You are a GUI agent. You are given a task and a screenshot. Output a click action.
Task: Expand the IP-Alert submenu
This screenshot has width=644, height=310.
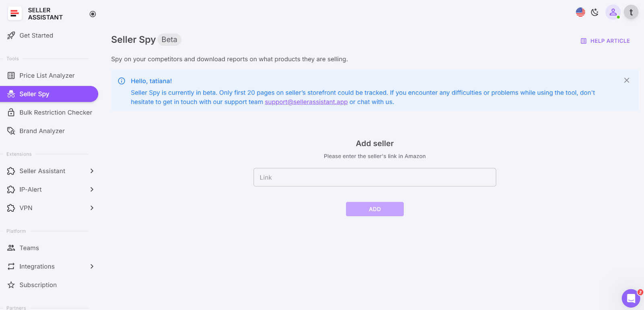coord(92,190)
